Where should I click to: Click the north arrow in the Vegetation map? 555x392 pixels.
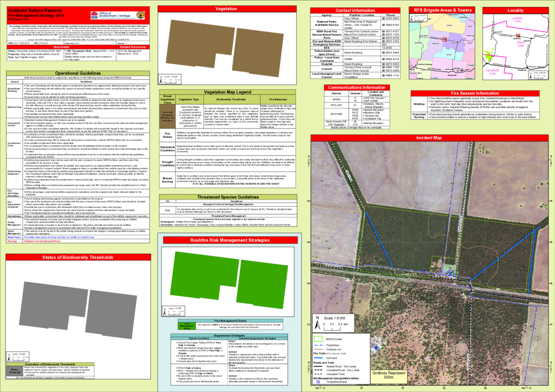pos(162,80)
